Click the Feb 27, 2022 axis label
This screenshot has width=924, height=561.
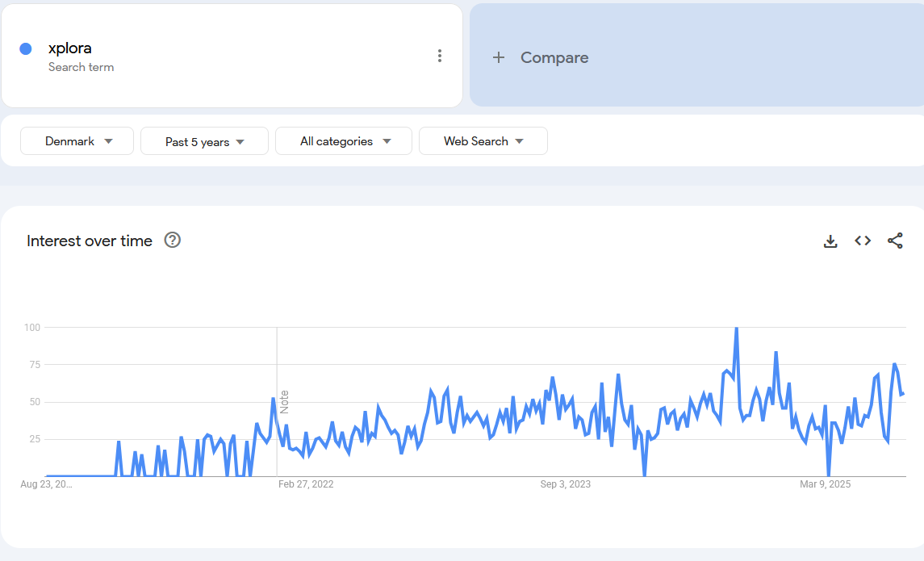coord(306,484)
